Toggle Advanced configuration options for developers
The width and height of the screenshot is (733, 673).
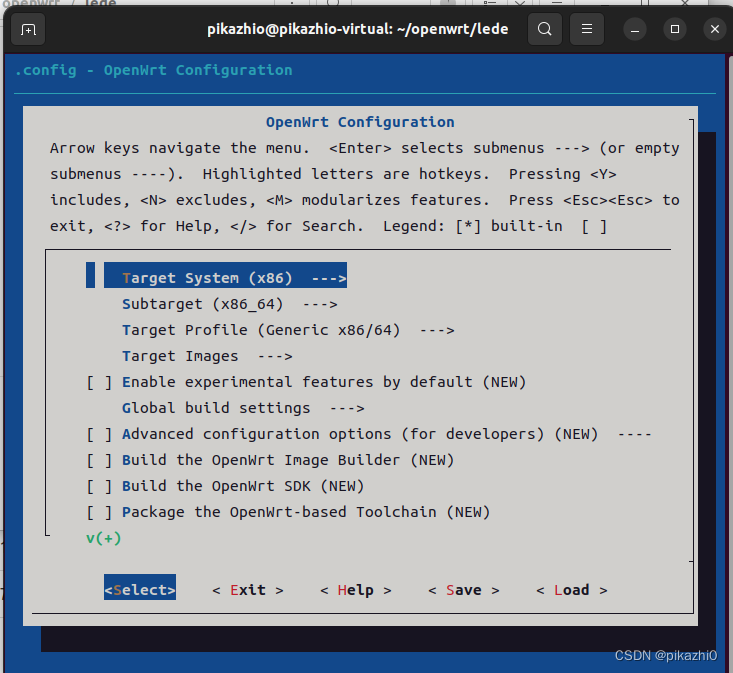99,434
